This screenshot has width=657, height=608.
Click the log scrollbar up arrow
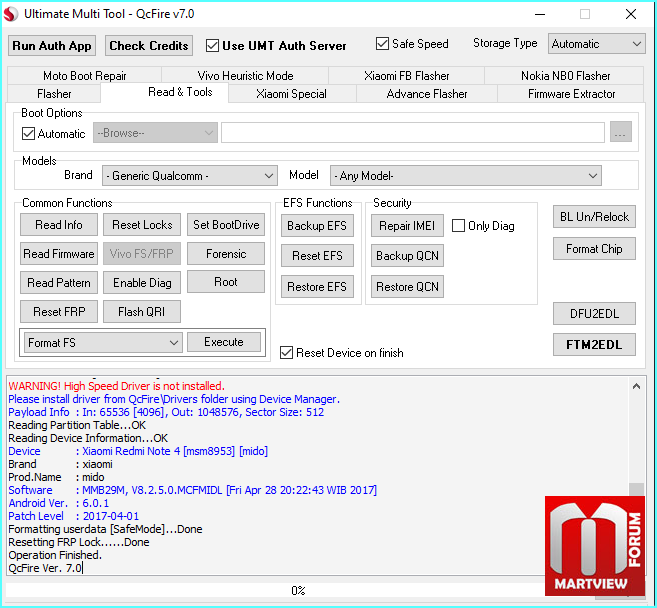click(636, 386)
